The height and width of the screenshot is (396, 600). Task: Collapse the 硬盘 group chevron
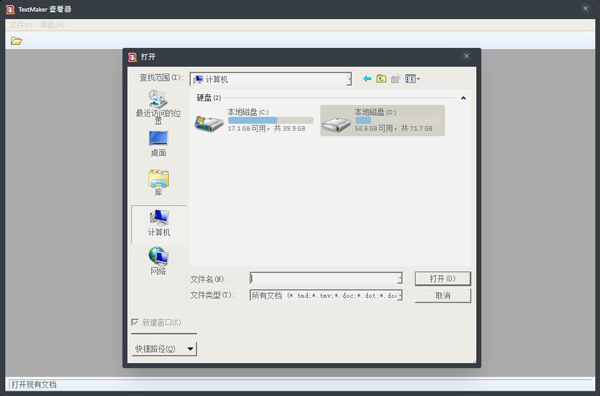463,98
